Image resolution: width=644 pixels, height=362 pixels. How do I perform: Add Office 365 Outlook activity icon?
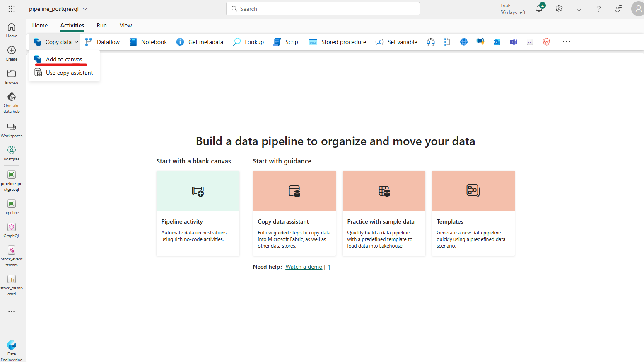click(x=497, y=42)
